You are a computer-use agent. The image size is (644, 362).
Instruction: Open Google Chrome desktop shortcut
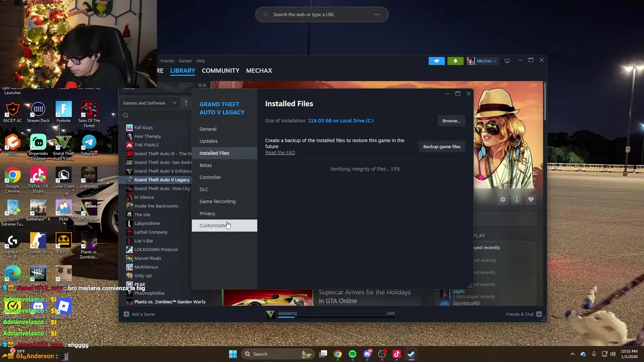13,180
